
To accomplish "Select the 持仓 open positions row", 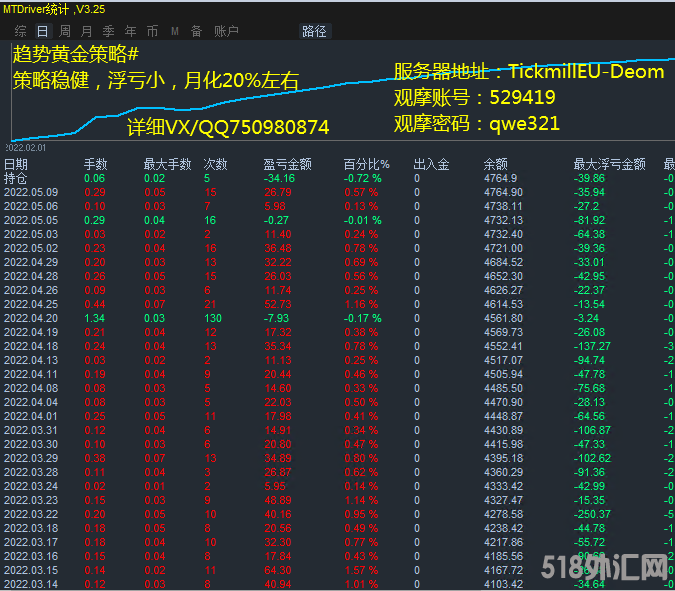I will point(16,178).
